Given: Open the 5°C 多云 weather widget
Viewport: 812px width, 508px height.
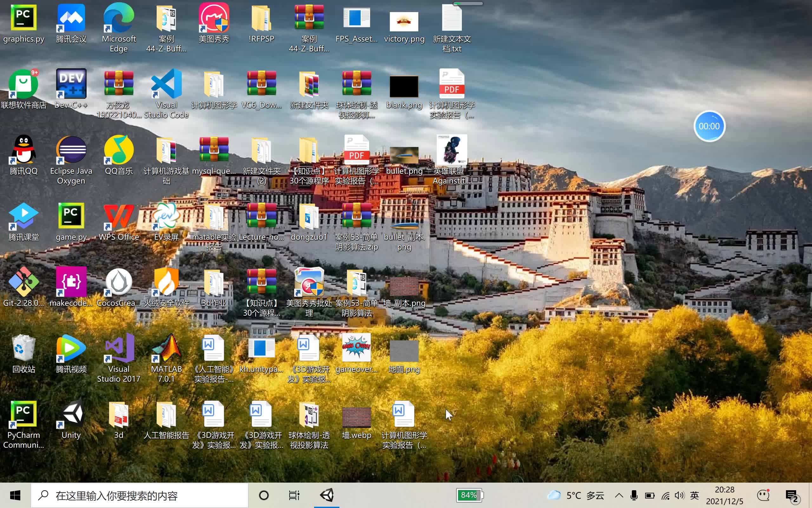Looking at the screenshot, I should click(576, 495).
